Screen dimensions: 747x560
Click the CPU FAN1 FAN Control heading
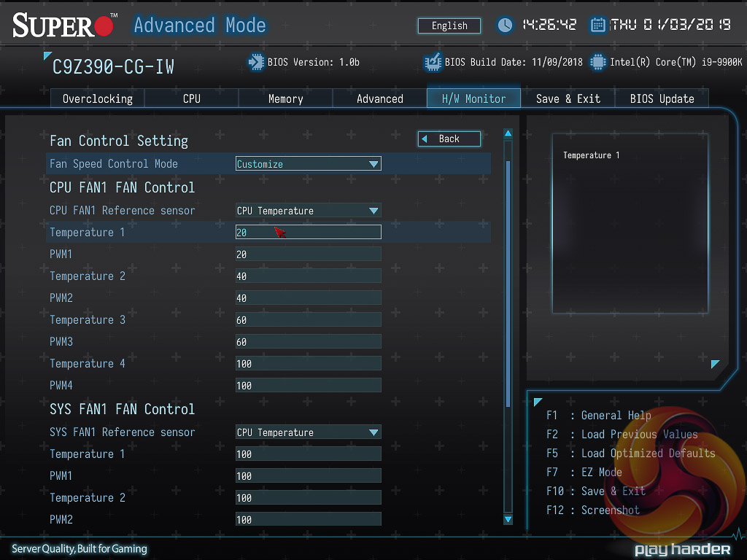click(122, 187)
